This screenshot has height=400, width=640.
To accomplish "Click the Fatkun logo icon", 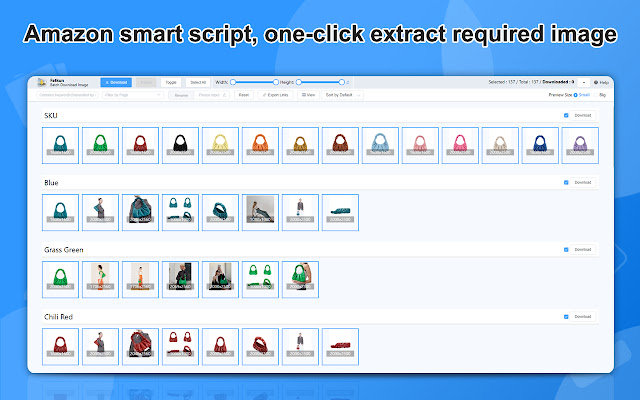I will click(42, 82).
